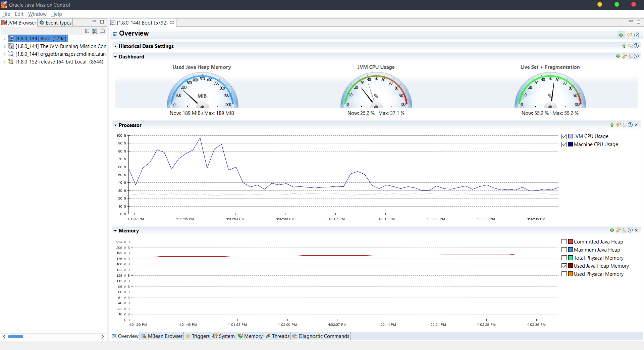Image resolution: width=644 pixels, height=350 pixels.
Task: Open the Help menu
Action: (x=57, y=14)
